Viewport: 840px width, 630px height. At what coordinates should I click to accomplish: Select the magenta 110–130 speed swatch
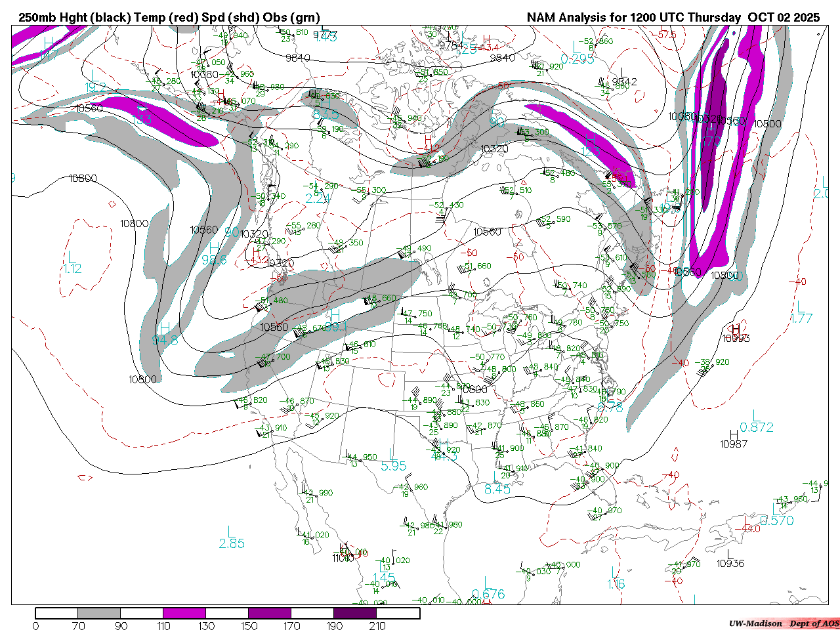pos(184,613)
